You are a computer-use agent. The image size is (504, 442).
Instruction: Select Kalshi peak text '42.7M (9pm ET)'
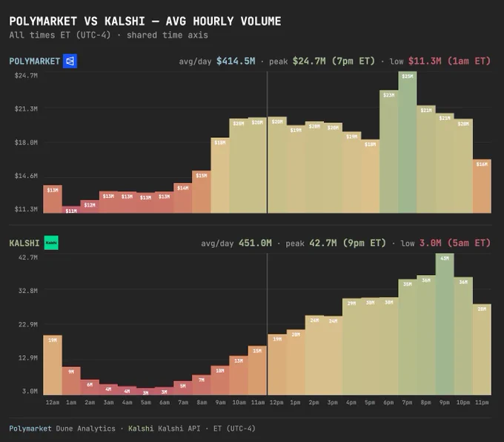[348, 243]
